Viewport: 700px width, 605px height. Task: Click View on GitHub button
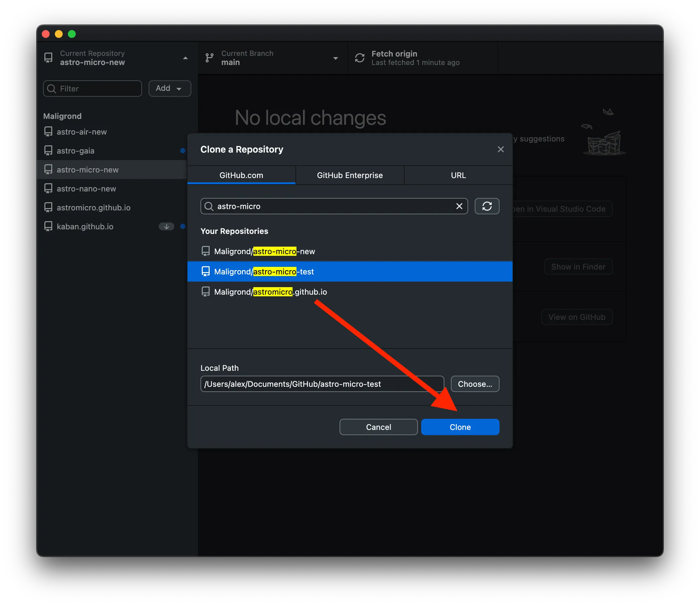pos(577,317)
